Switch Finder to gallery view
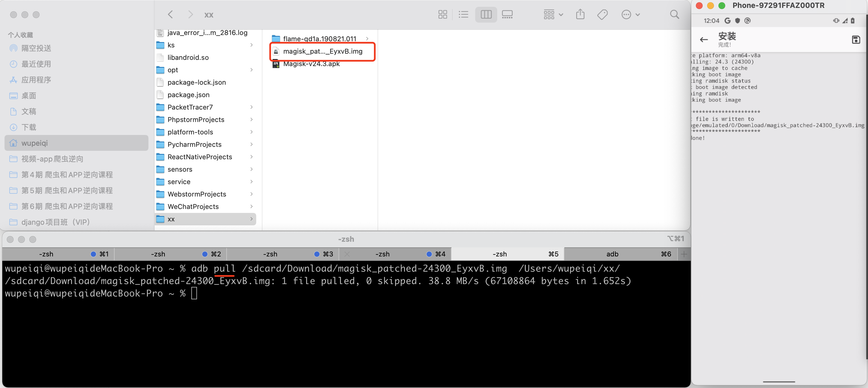Image resolution: width=868 pixels, height=388 pixels. 507,14
